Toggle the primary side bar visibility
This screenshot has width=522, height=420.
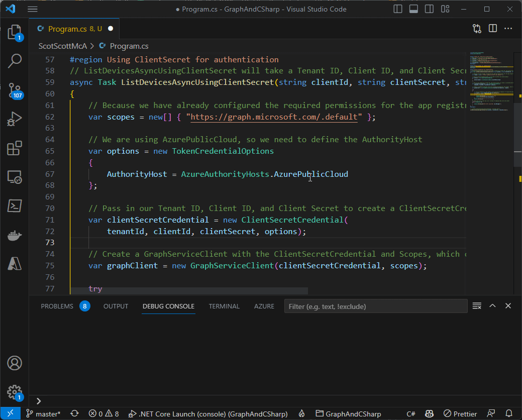(398, 9)
